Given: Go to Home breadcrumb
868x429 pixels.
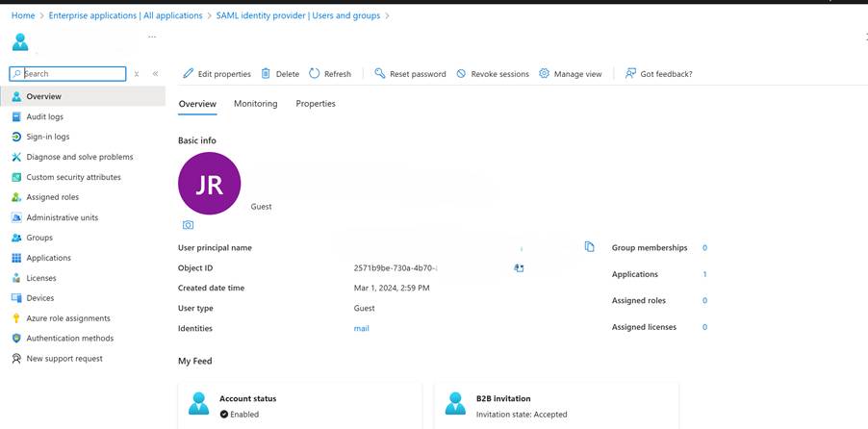Looking at the screenshot, I should tap(23, 15).
